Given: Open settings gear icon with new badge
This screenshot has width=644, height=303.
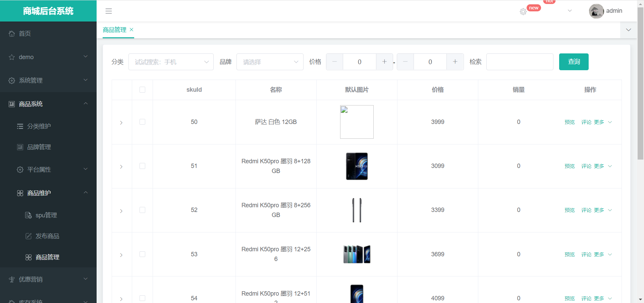Looking at the screenshot, I should tap(523, 12).
